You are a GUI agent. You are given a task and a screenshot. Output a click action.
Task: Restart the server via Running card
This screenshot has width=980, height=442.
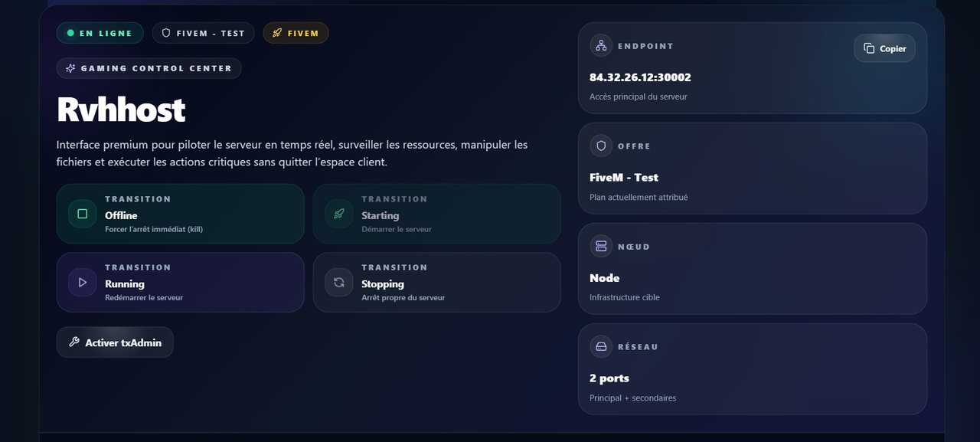(181, 282)
